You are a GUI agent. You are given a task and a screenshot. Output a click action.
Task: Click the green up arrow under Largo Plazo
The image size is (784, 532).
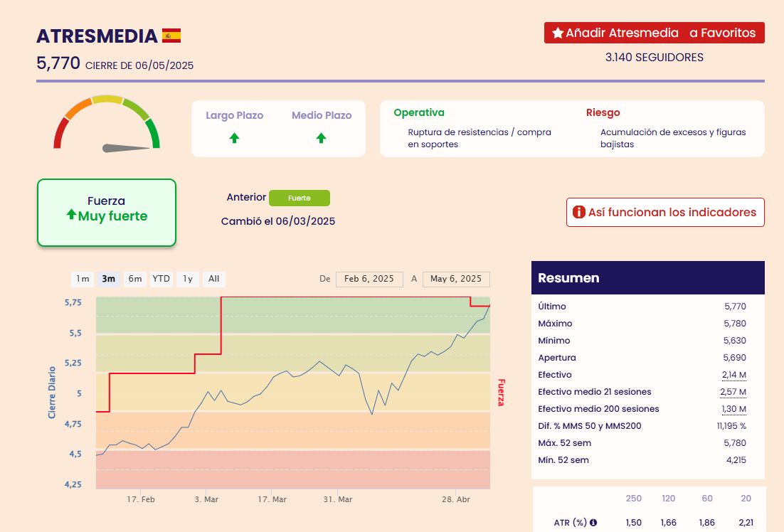tap(234, 138)
